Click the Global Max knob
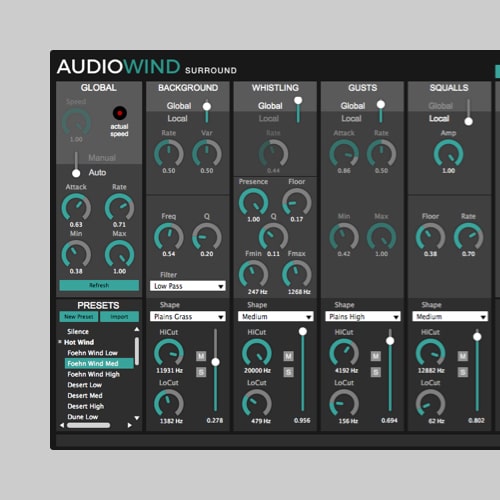The width and height of the screenshot is (500, 500). [x=119, y=254]
